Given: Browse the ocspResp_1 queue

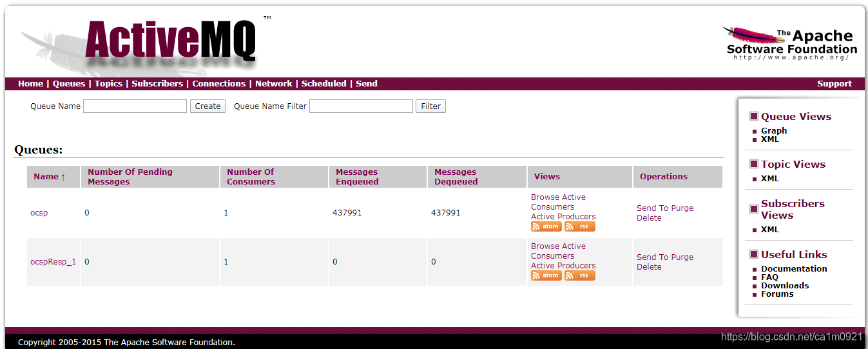Looking at the screenshot, I should (x=545, y=246).
